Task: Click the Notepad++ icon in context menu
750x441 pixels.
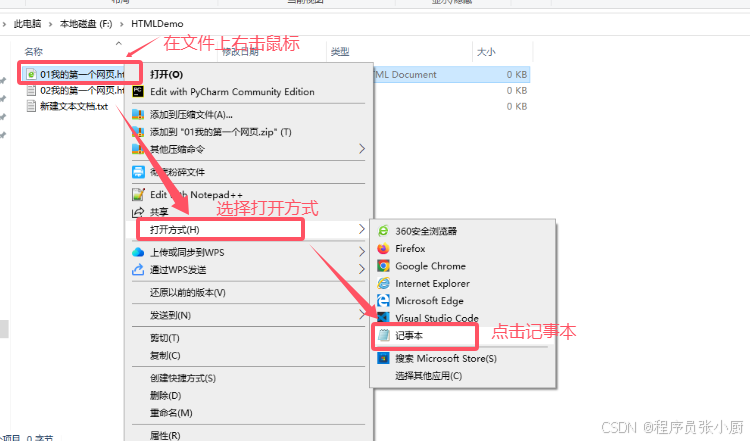Action: [138, 194]
